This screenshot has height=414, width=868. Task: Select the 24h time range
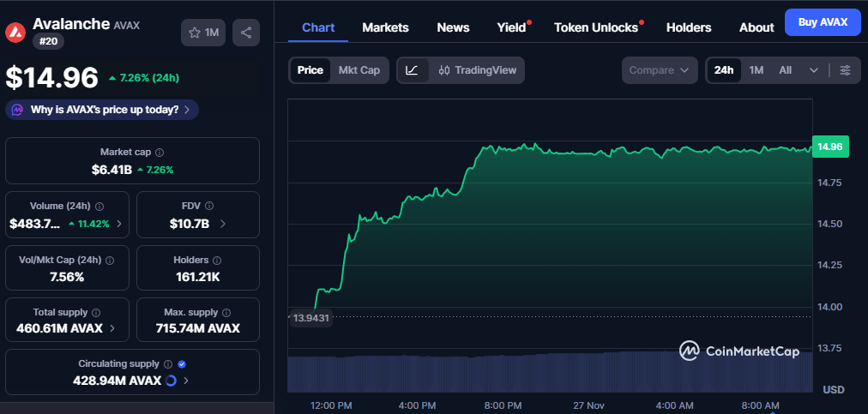(x=724, y=70)
